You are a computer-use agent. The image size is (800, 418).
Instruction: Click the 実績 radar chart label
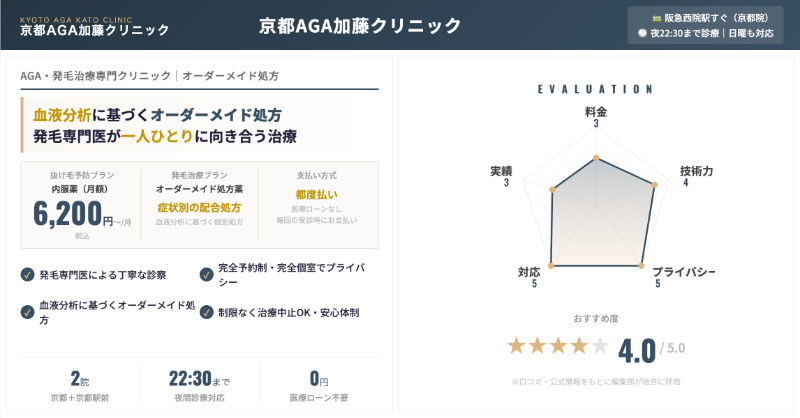[x=501, y=171]
